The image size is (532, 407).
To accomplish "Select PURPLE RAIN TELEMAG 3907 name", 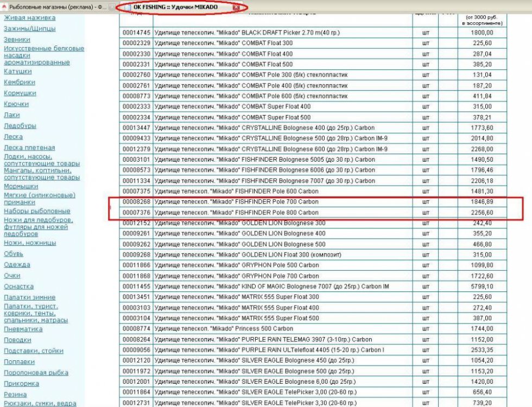I will 263,340.
